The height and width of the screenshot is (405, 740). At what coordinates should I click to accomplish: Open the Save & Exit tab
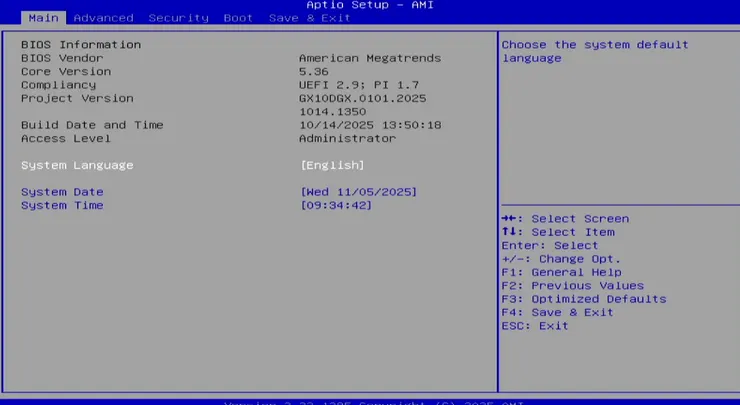(x=310, y=18)
